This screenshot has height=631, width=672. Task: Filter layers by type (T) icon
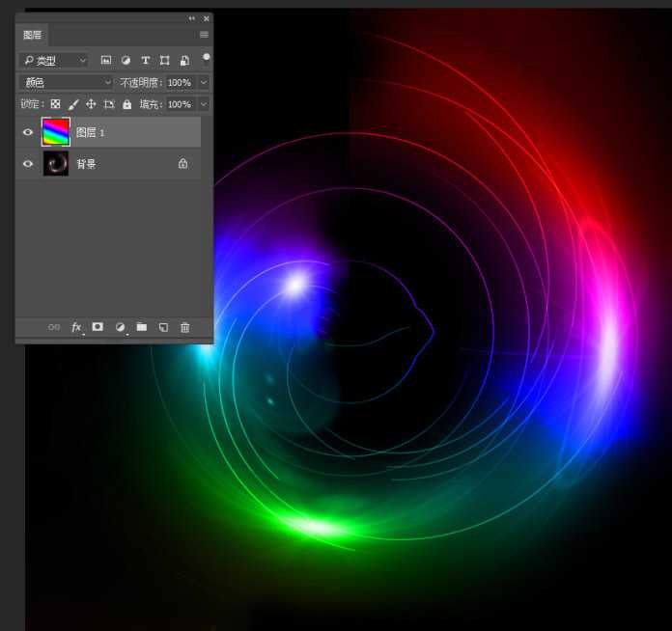[x=145, y=61]
